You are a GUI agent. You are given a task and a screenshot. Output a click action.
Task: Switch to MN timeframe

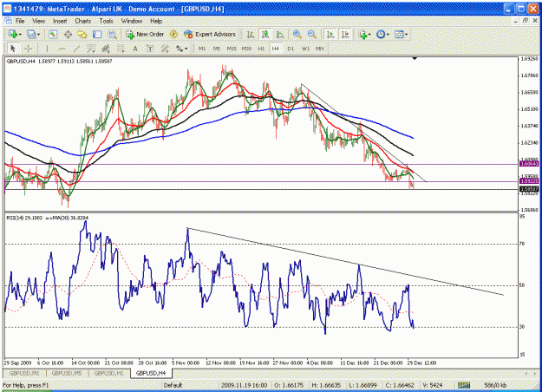pyautogui.click(x=320, y=49)
